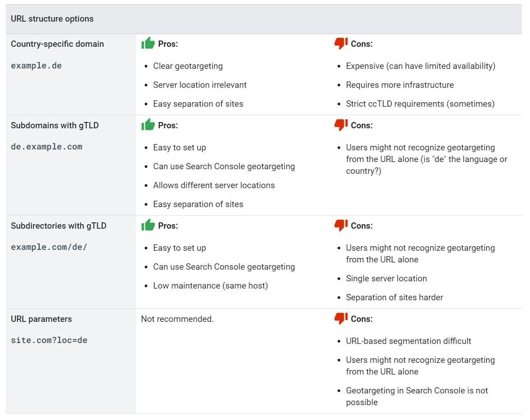530x420 pixels.
Task: Click the "Clear geotargeting" bullet point
Action: coord(188,66)
